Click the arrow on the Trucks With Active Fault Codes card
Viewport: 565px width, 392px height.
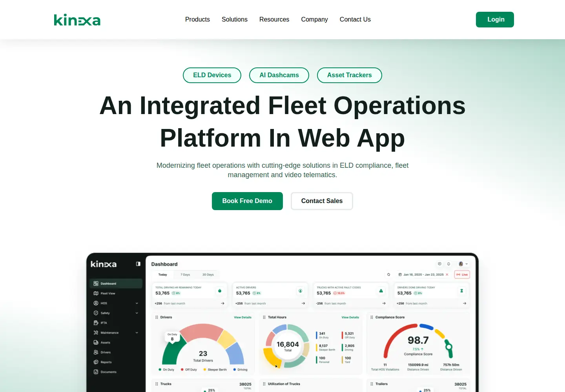click(384, 303)
